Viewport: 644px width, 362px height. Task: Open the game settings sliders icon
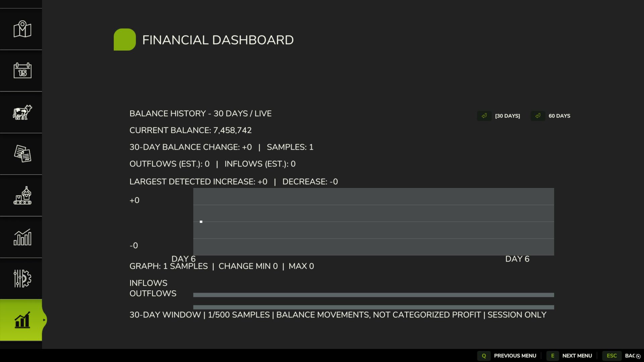pyautogui.click(x=22, y=279)
